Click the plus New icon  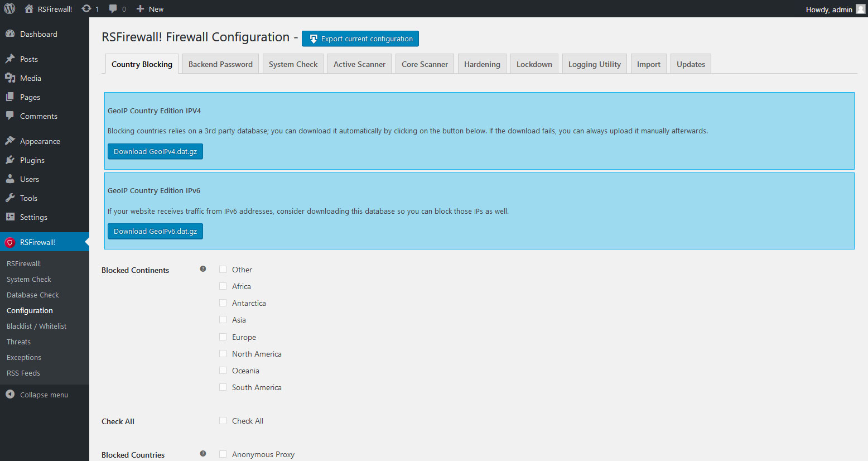pyautogui.click(x=140, y=9)
